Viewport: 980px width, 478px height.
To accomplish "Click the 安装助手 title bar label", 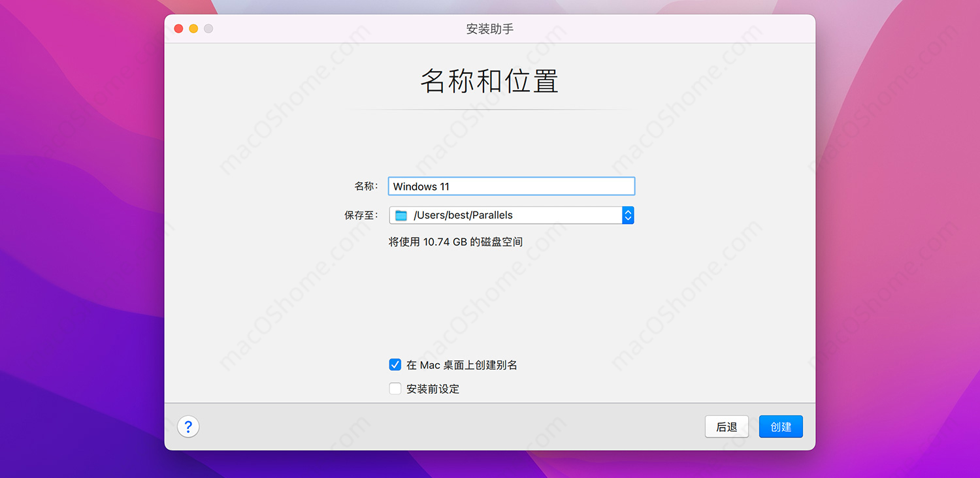I will 489,28.
